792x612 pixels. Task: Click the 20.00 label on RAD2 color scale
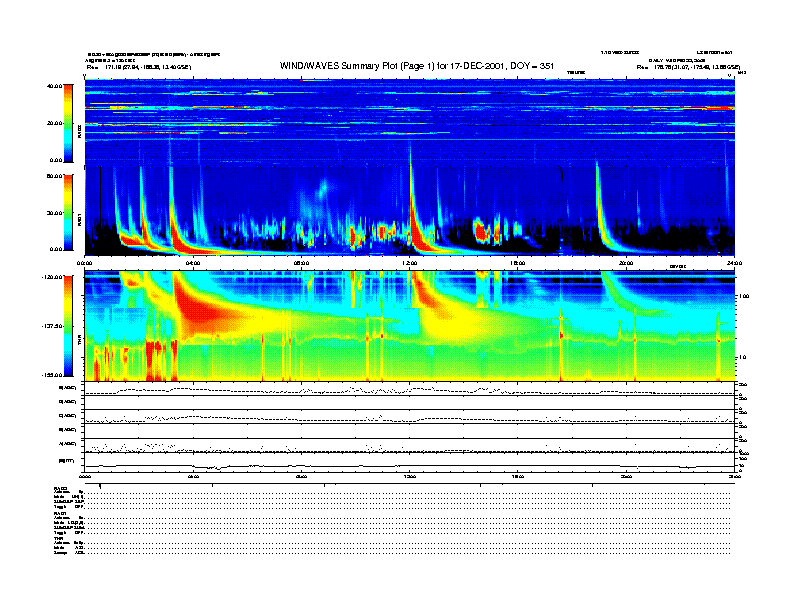pyautogui.click(x=54, y=123)
